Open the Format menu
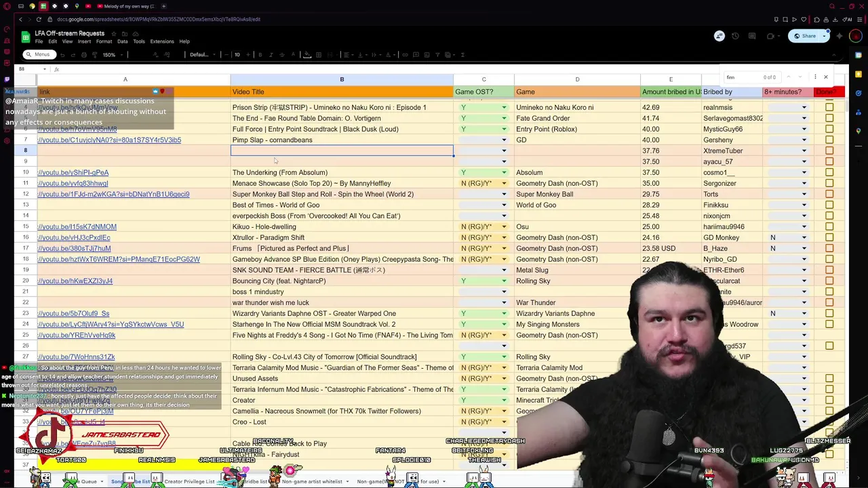The height and width of the screenshot is (488, 868). click(x=104, y=41)
